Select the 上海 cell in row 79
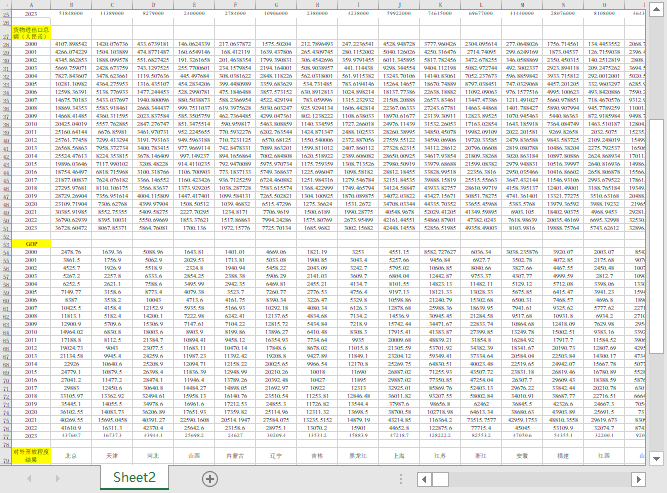Viewport: 667px width, 493px height. [399, 456]
